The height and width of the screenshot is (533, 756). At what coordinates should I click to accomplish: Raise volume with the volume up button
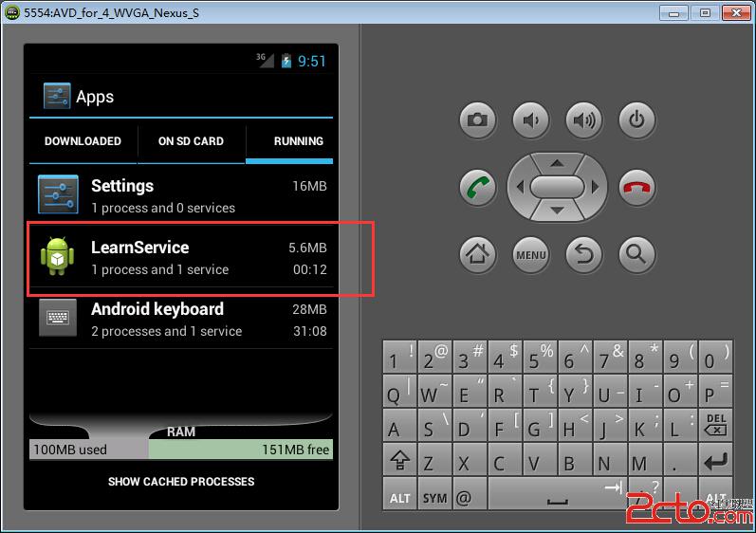[583, 119]
